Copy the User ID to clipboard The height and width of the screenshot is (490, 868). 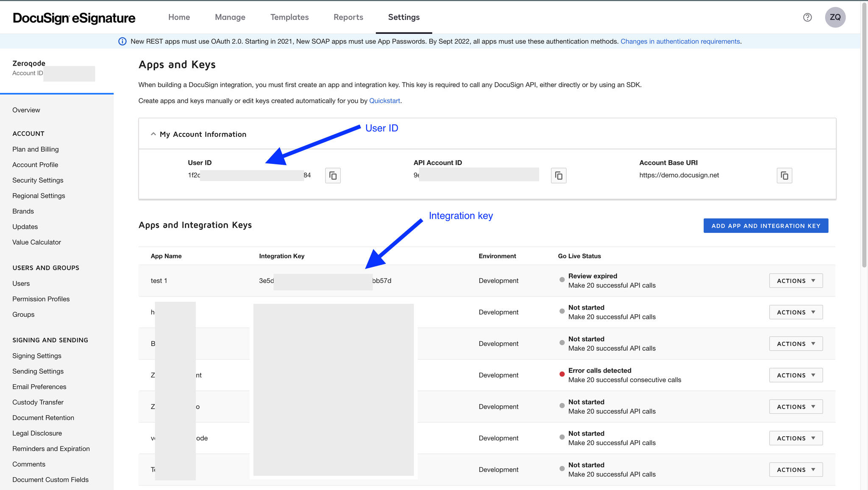[333, 175]
